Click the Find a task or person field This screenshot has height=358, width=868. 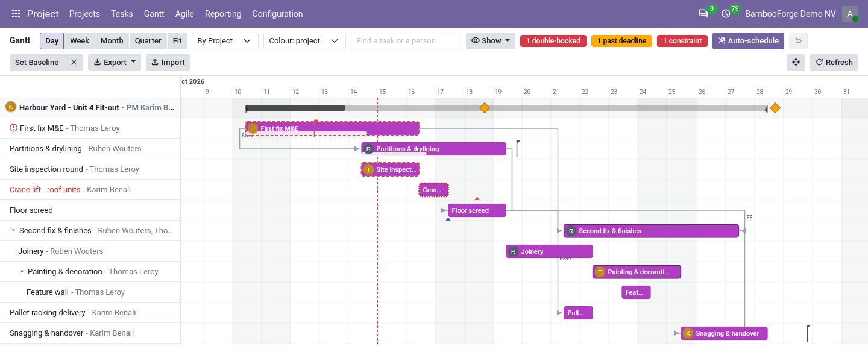tap(406, 41)
